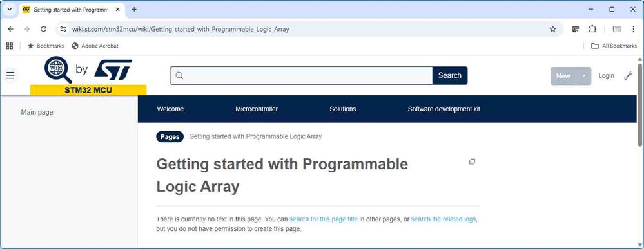Open Main page in sidebar
This screenshot has height=249, width=644.
pyautogui.click(x=37, y=112)
